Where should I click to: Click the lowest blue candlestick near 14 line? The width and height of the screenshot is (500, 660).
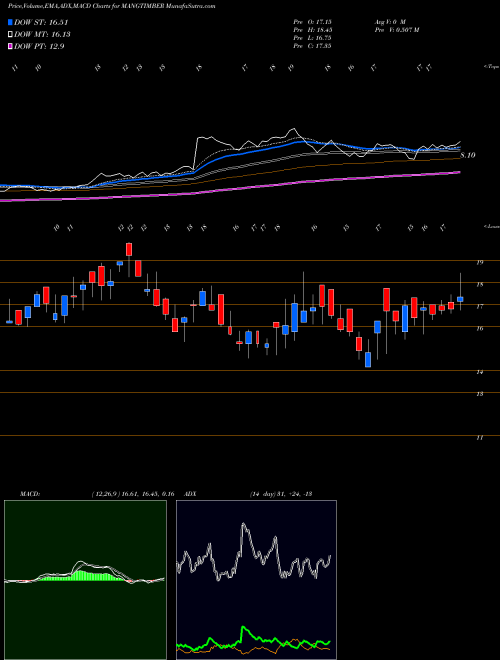pyautogui.click(x=368, y=359)
